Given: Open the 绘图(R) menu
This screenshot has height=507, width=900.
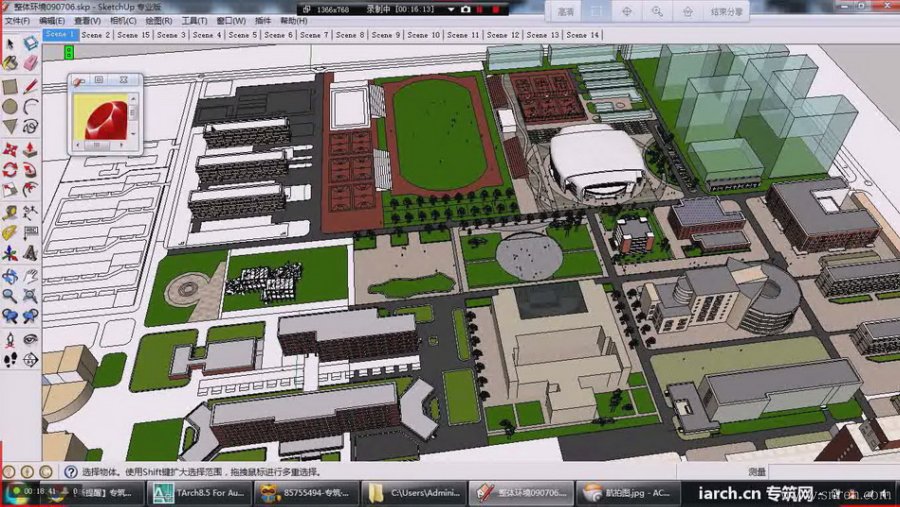Looking at the screenshot, I should tap(158, 21).
